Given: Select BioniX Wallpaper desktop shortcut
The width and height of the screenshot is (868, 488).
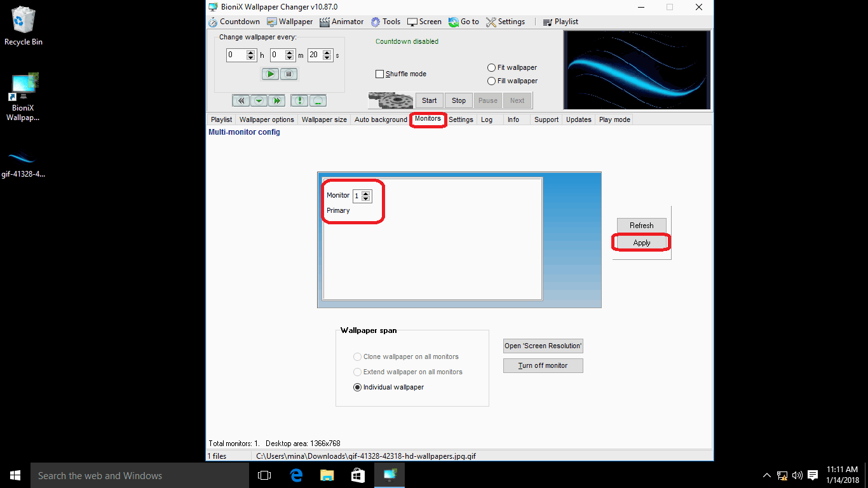Looking at the screenshot, I should (24, 97).
